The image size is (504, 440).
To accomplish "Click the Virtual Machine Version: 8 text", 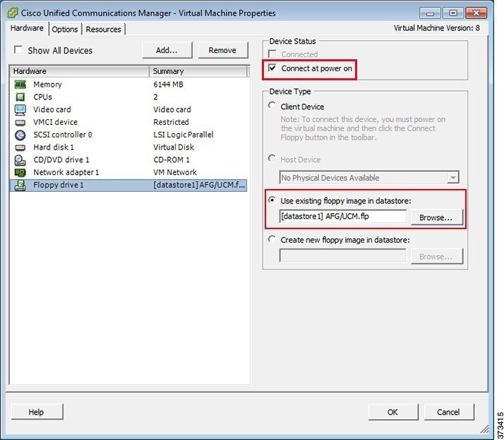I will [x=437, y=28].
